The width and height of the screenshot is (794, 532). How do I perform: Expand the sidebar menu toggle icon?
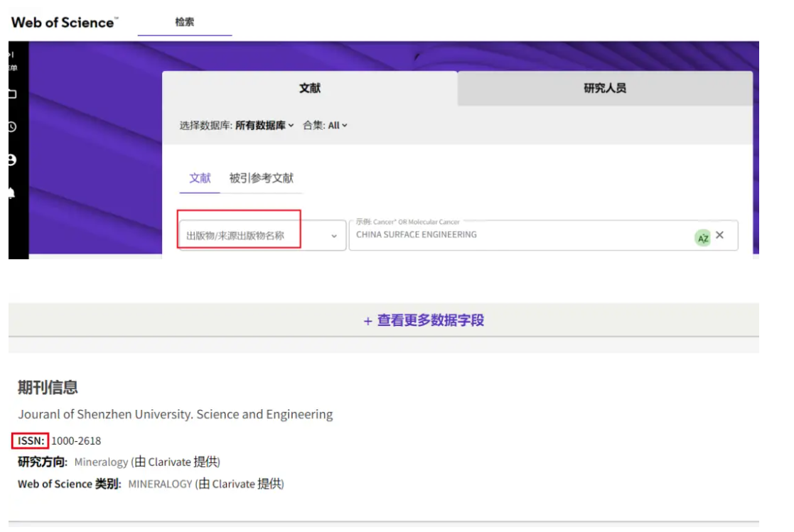[x=12, y=55]
